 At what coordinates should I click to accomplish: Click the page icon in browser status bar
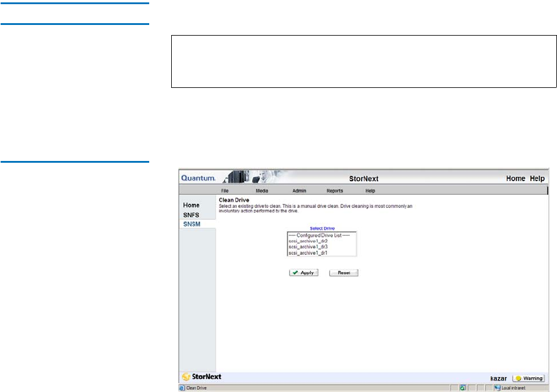point(182,388)
